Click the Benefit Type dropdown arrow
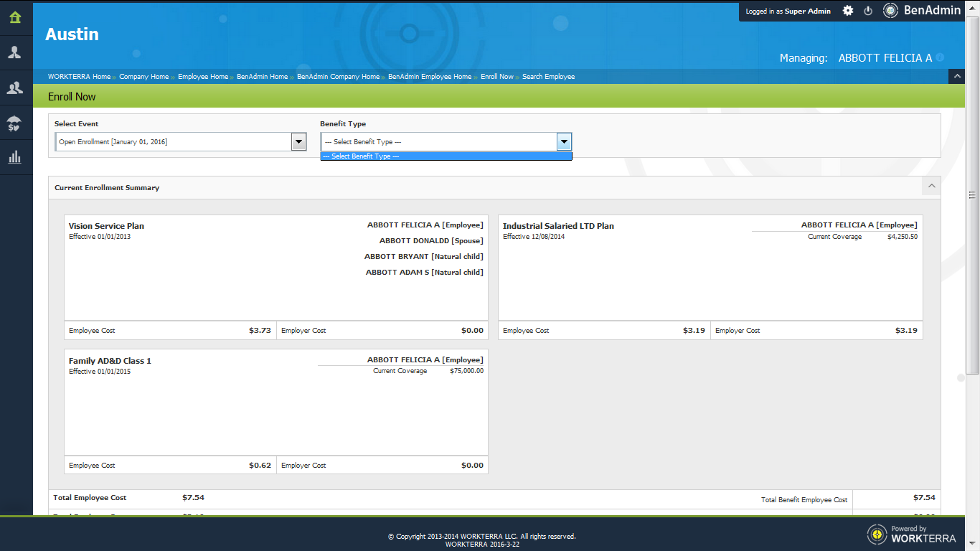The image size is (980, 551). pyautogui.click(x=564, y=142)
